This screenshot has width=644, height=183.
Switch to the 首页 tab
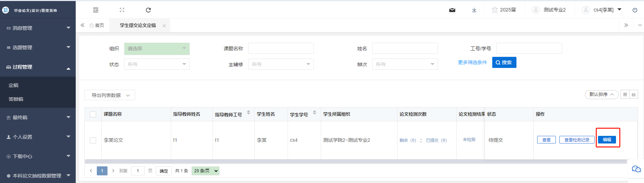pos(97,25)
